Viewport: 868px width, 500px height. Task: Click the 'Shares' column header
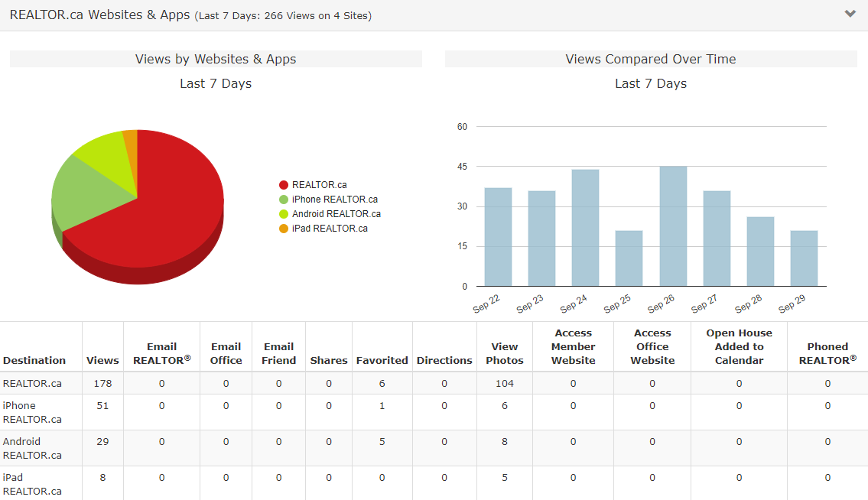click(x=329, y=360)
